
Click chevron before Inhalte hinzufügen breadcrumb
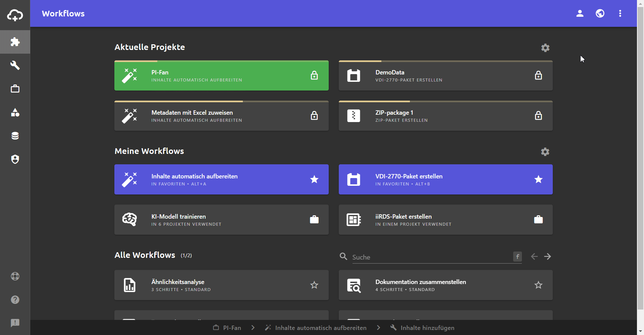(x=378, y=328)
